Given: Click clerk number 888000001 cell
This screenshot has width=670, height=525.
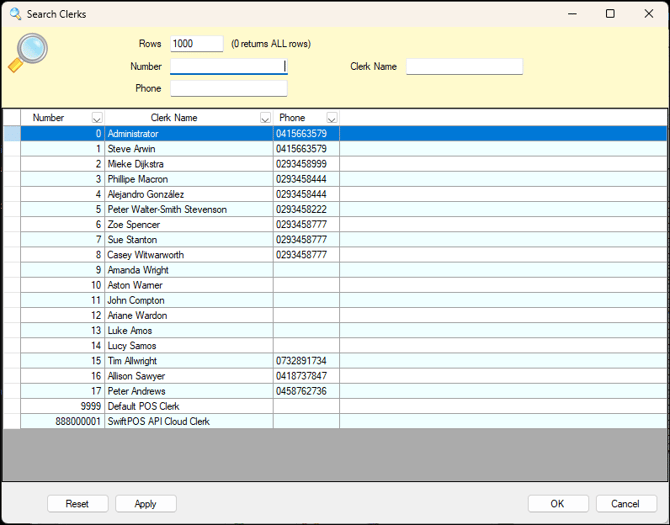Looking at the screenshot, I should point(62,422).
